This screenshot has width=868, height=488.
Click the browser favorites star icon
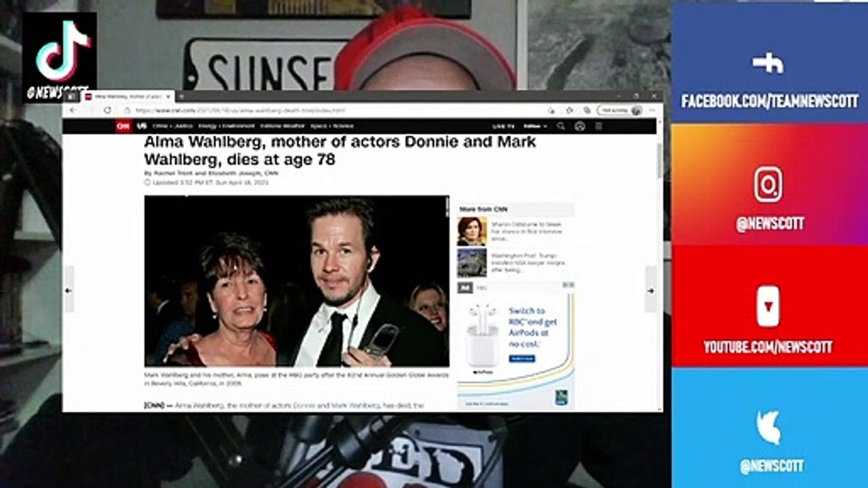(x=570, y=110)
